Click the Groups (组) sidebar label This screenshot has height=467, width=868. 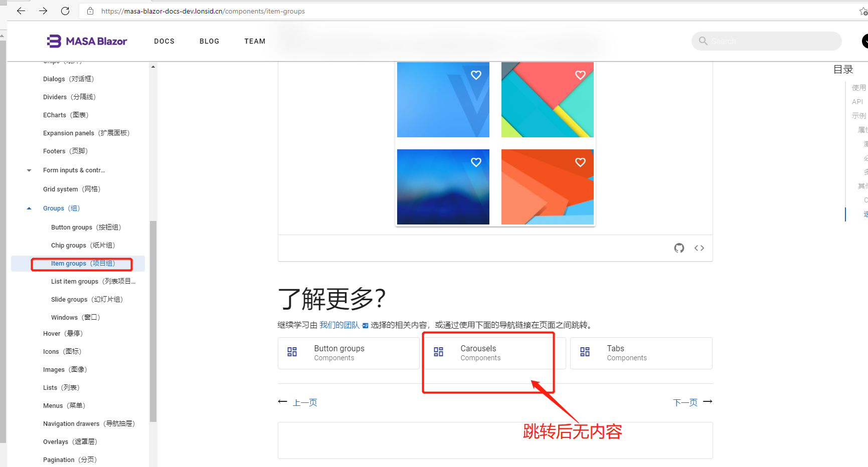click(x=61, y=208)
